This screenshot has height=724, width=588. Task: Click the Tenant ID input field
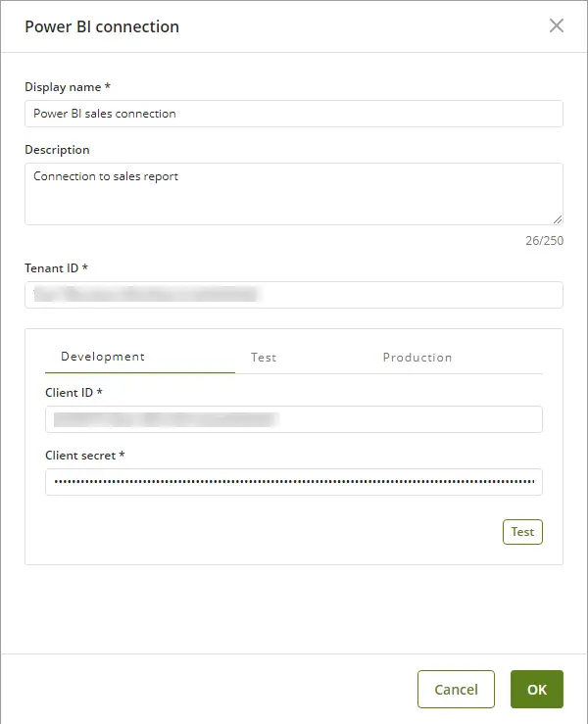(294, 295)
